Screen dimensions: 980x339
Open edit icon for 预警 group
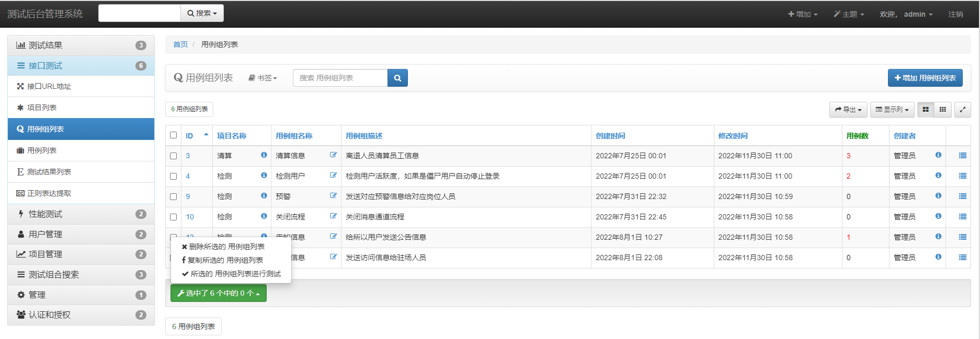tap(333, 196)
